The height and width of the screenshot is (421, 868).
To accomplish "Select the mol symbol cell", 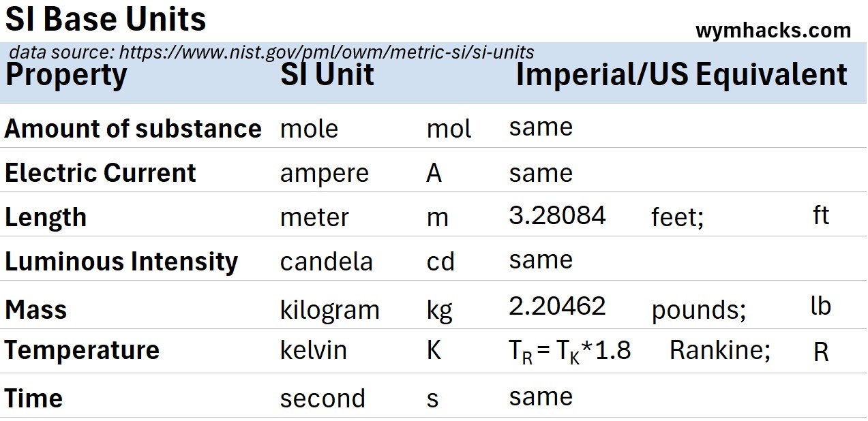I will [449, 129].
